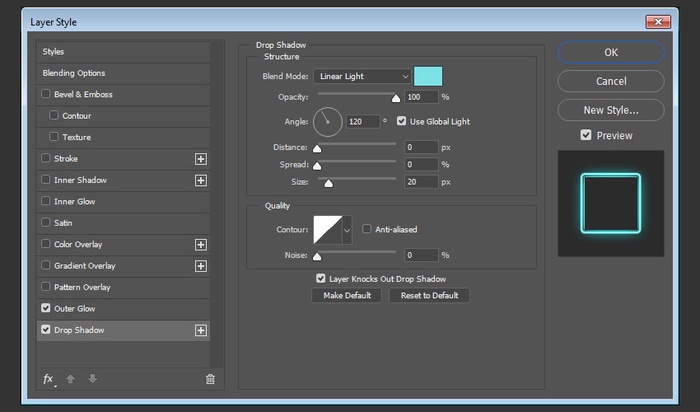Image resolution: width=700 pixels, height=412 pixels.
Task: Click the New Style... button
Action: pos(610,110)
